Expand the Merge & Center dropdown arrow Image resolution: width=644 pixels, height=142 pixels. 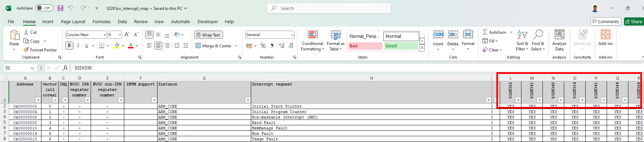coord(236,46)
